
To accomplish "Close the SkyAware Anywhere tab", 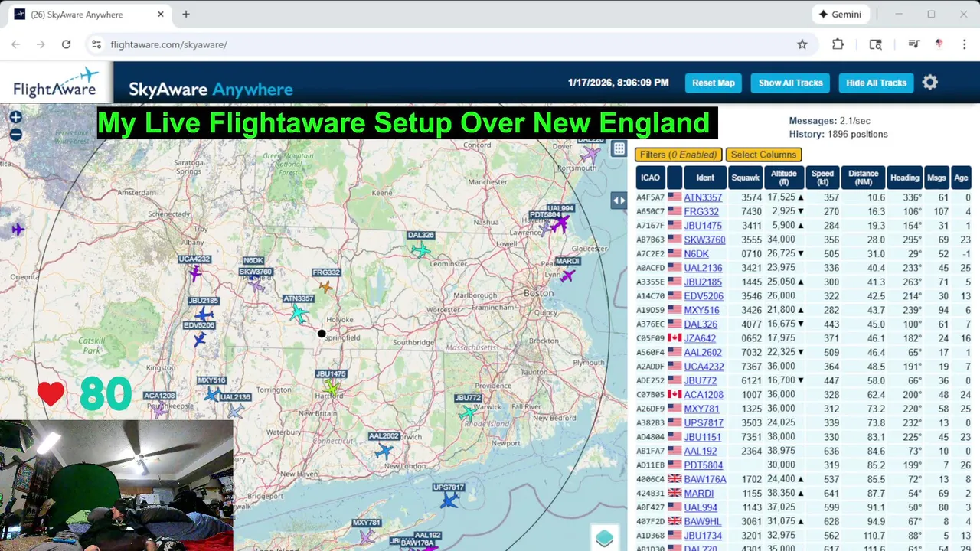I will click(161, 15).
